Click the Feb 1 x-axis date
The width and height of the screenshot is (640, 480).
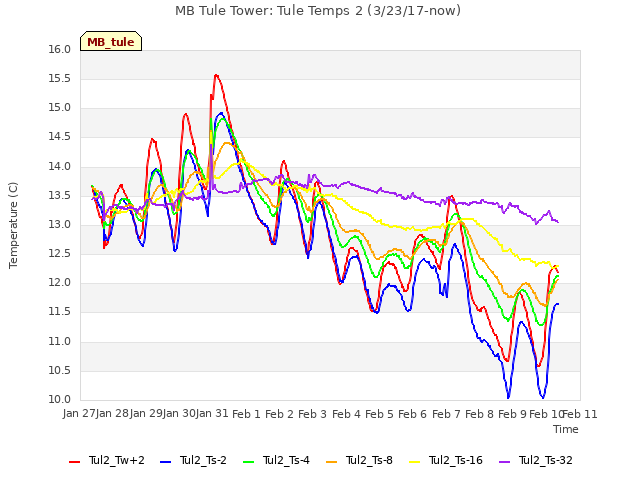point(246,414)
